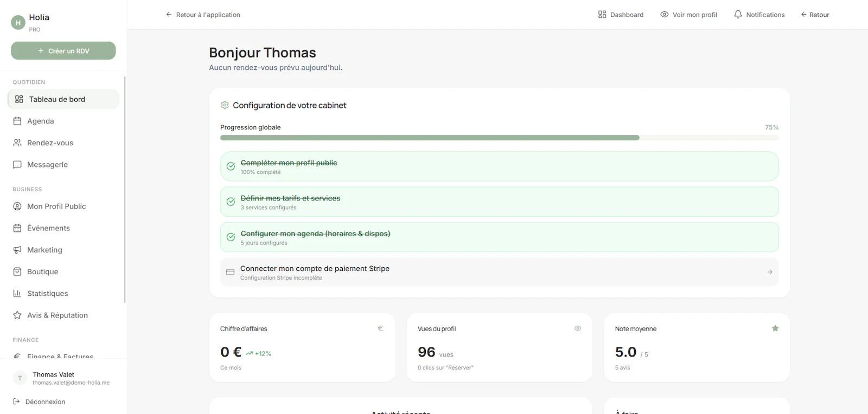Click the 75% progress value
868x414 pixels.
772,127
